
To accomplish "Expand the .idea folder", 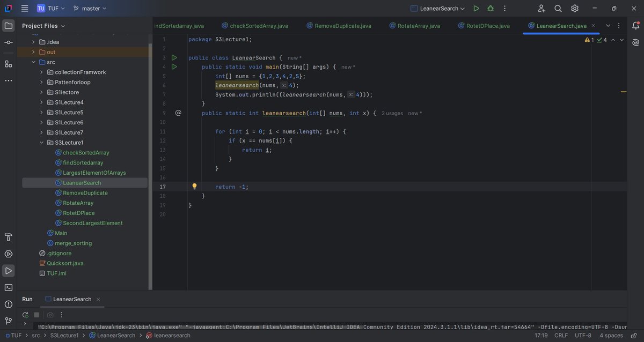I will coord(33,42).
